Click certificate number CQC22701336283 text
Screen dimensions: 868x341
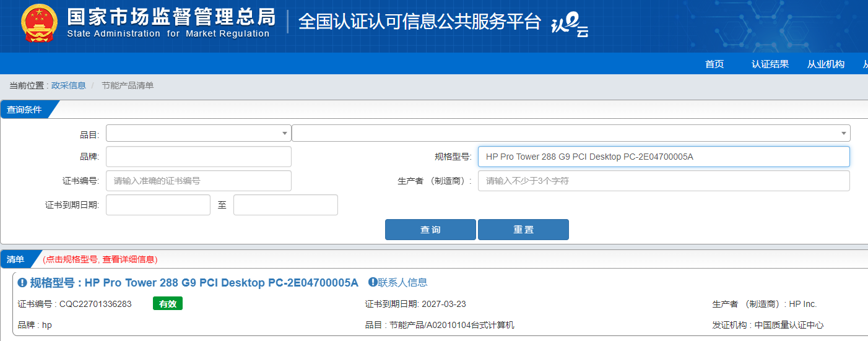[95, 304]
